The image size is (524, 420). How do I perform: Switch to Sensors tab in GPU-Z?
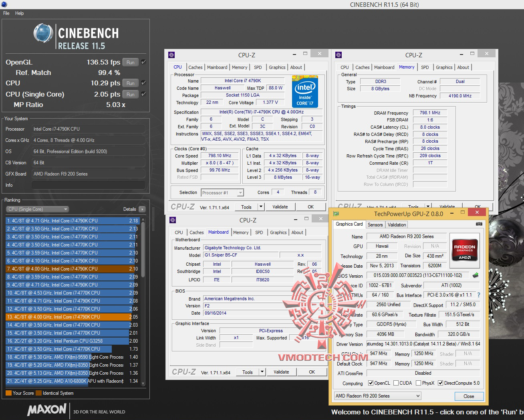(x=375, y=225)
